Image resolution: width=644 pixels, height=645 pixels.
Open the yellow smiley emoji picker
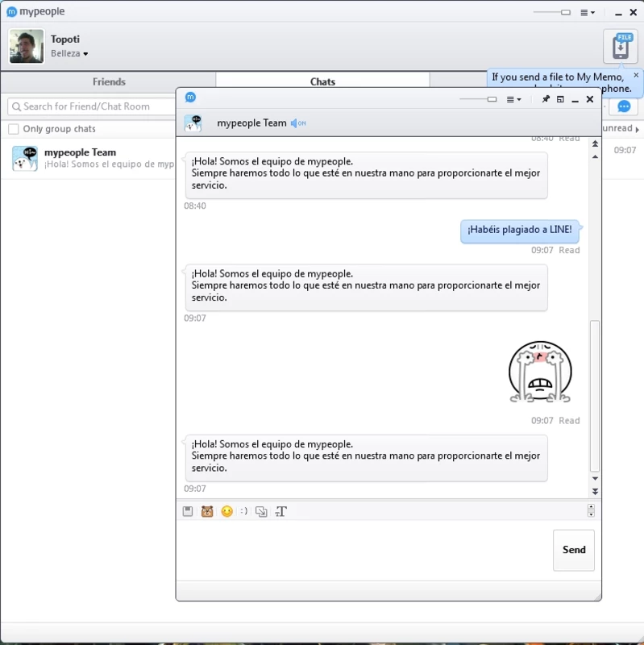227,511
